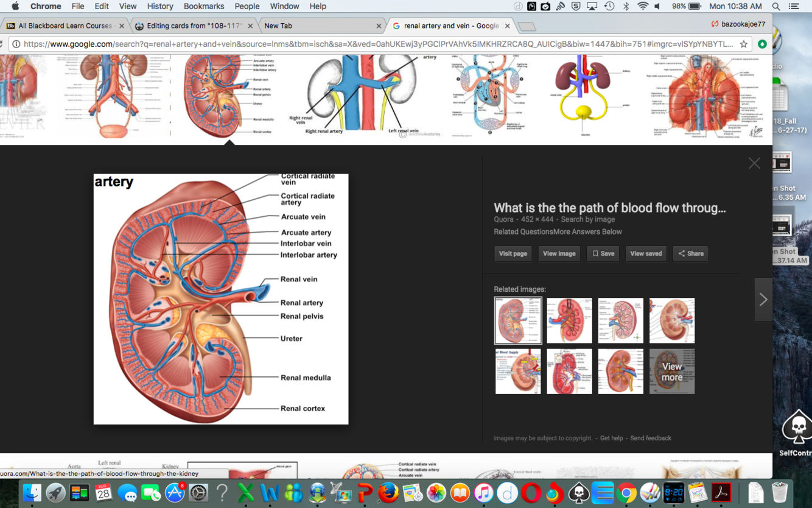The height and width of the screenshot is (508, 812).
Task: Open Spotlight search magnifier in menu bar
Action: tap(776, 6)
